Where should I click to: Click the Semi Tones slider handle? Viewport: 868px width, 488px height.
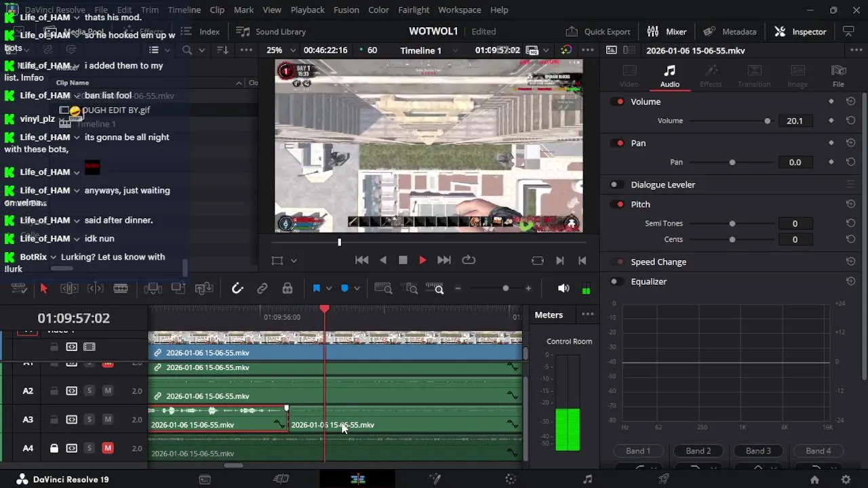click(x=732, y=224)
